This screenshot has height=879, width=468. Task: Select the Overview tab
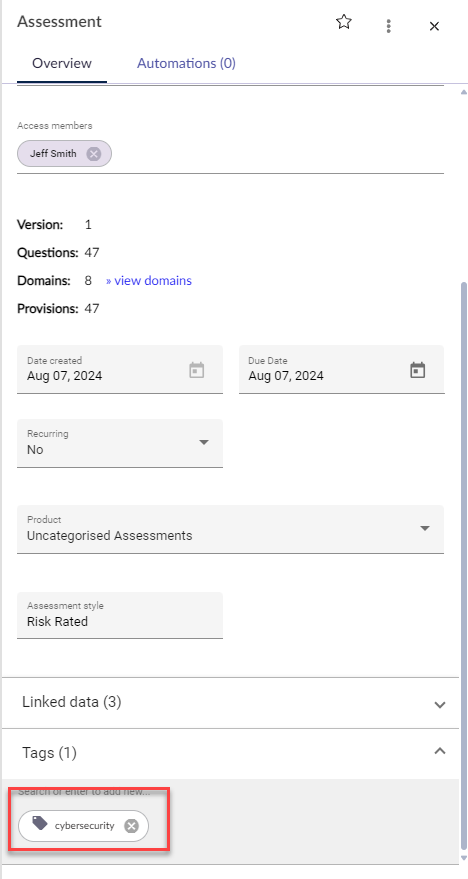62,63
